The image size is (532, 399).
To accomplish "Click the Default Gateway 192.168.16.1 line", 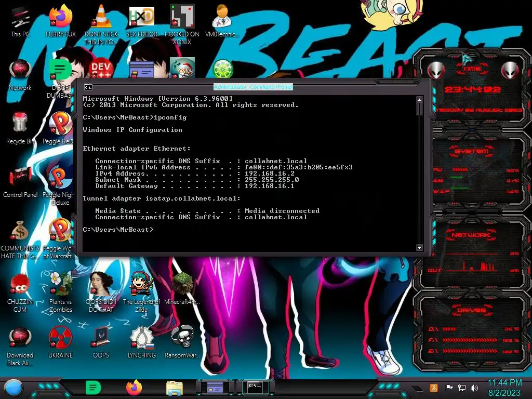I will [x=195, y=186].
